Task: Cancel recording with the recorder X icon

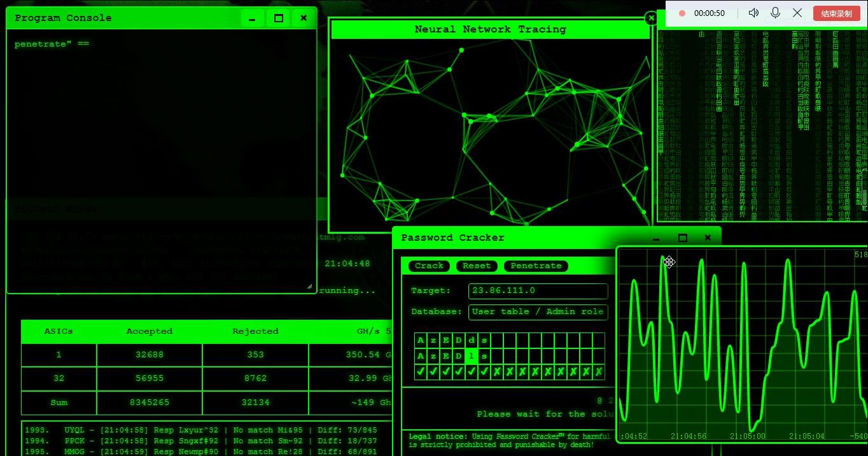Action: pos(797,13)
